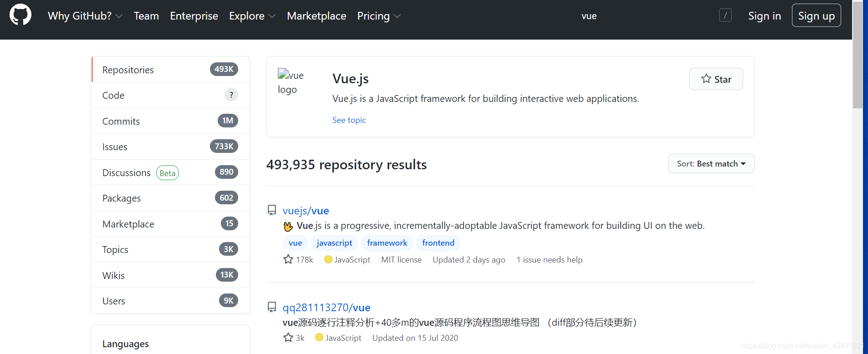
Task: Click the Sign up button
Action: 816,15
